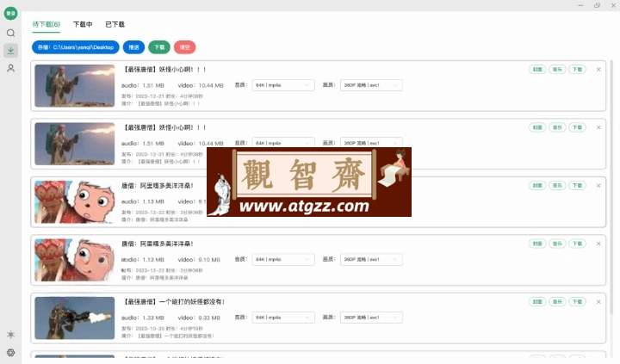Viewport: 620px width, 364px height.
Task: Click 简介 line of 一个能打的妖怪都没有 card
Action: coord(168,336)
